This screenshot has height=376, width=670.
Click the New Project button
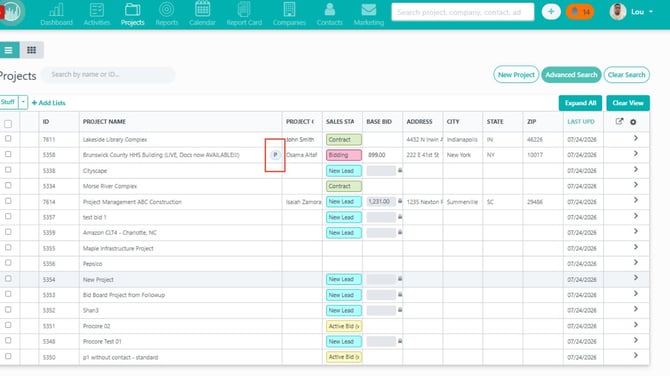[x=516, y=75]
